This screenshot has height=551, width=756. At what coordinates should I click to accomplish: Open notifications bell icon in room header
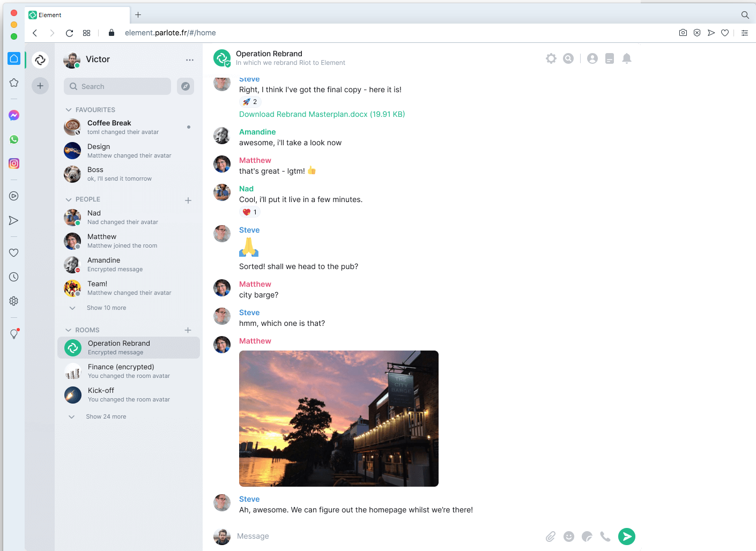tap(627, 58)
